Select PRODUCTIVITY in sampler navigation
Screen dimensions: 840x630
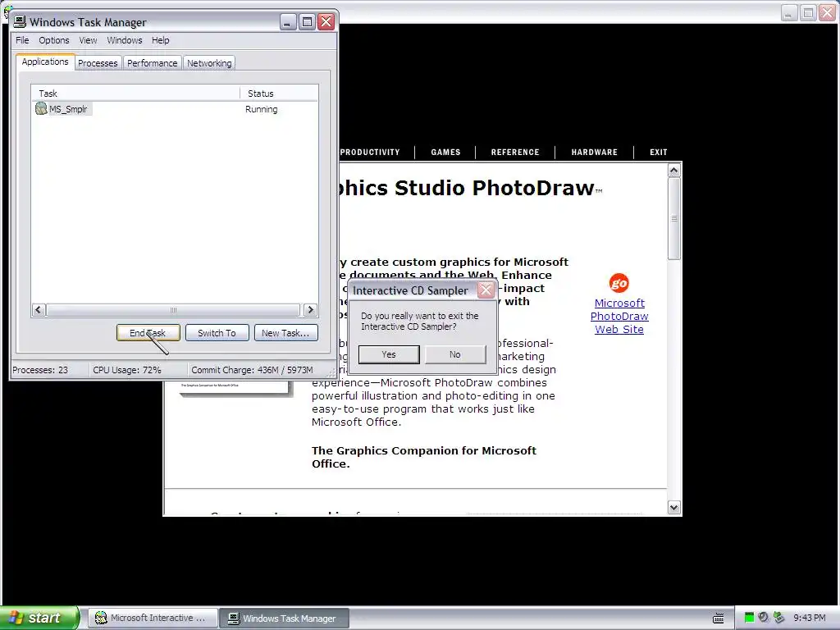tap(370, 152)
